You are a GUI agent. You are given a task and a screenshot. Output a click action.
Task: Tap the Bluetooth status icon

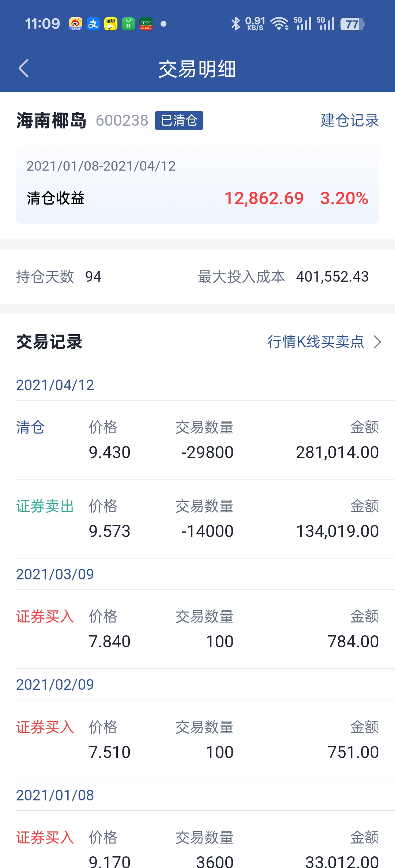(236, 24)
